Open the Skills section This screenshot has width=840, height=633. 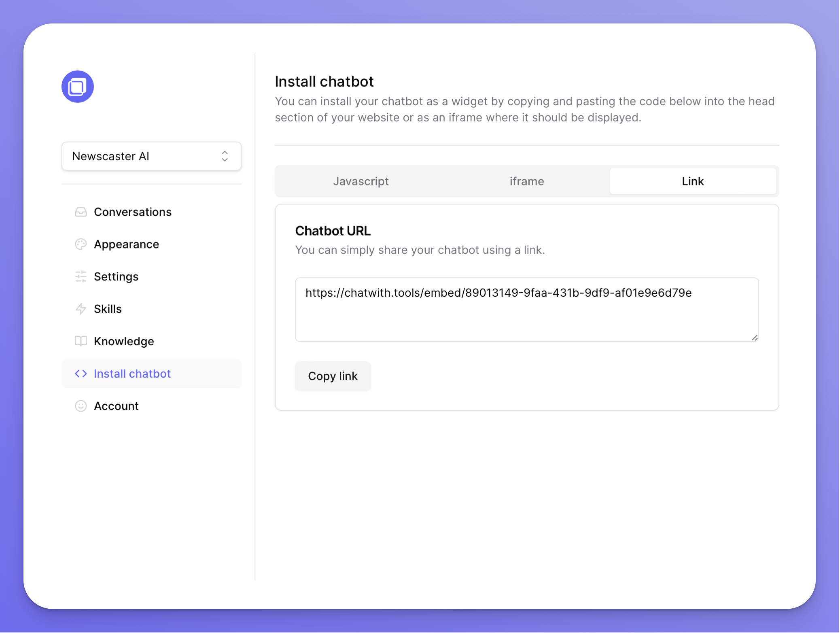[108, 309]
